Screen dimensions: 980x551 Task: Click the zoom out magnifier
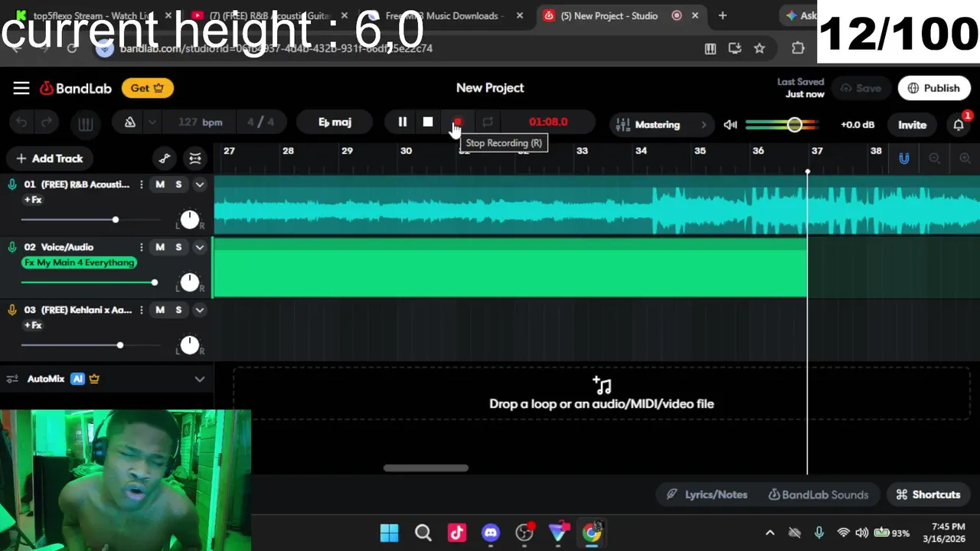[x=934, y=158]
